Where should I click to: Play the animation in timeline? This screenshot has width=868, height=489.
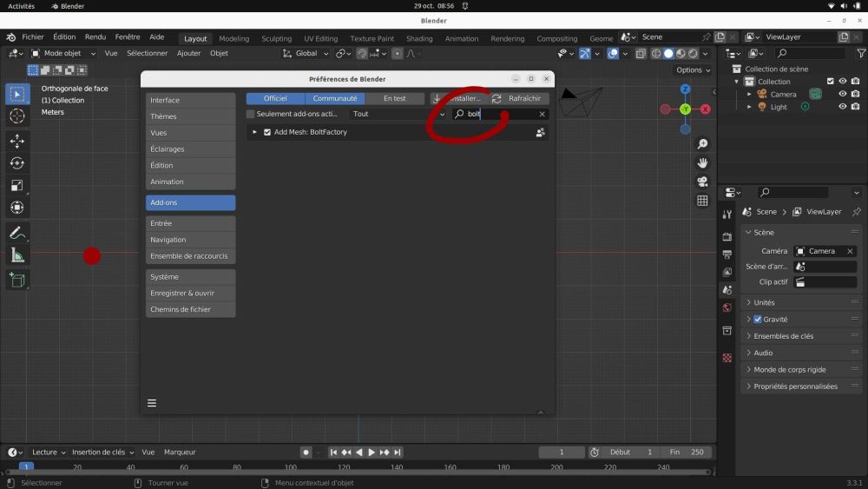pos(372,453)
